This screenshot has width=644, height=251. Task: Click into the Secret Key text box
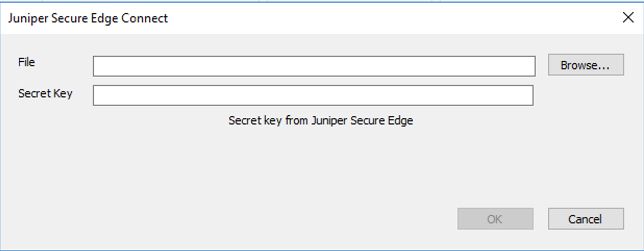[313, 95]
